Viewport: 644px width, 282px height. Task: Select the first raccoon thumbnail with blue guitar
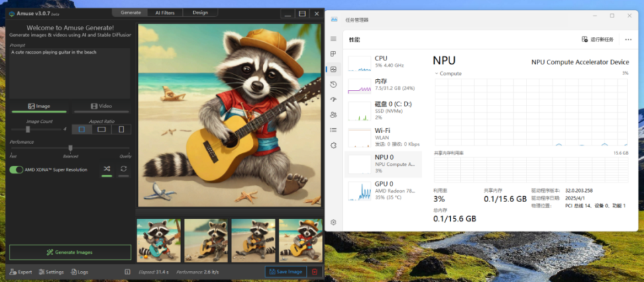[158, 240]
